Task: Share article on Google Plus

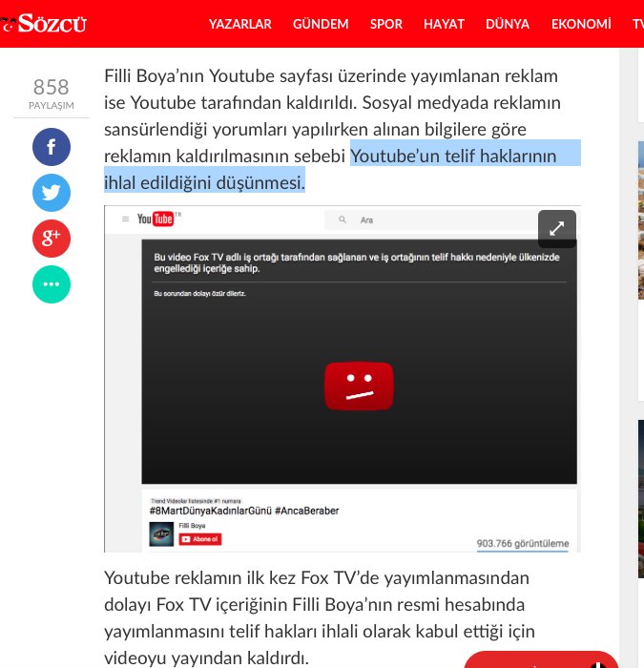Action: 52,239
